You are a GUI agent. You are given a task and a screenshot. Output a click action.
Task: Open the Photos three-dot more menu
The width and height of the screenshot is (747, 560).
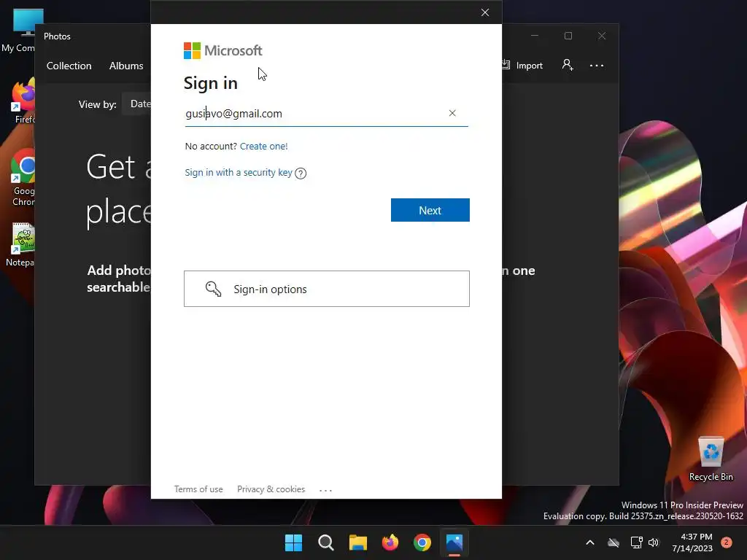(x=597, y=66)
